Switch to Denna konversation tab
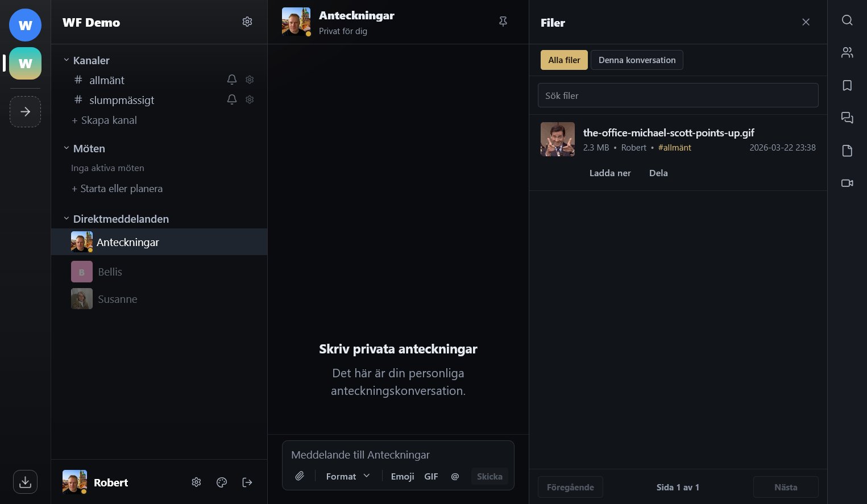Image resolution: width=867 pixels, height=504 pixels. (x=637, y=60)
